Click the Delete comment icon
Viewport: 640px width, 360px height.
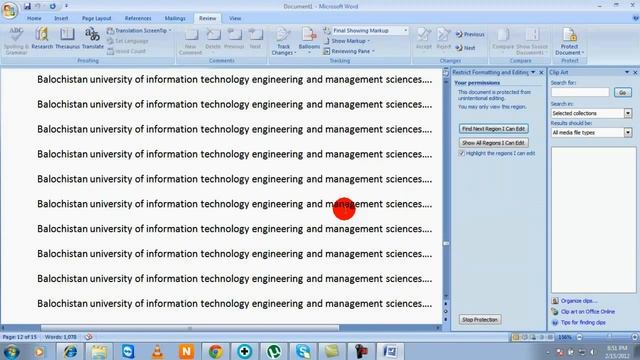(x=213, y=39)
